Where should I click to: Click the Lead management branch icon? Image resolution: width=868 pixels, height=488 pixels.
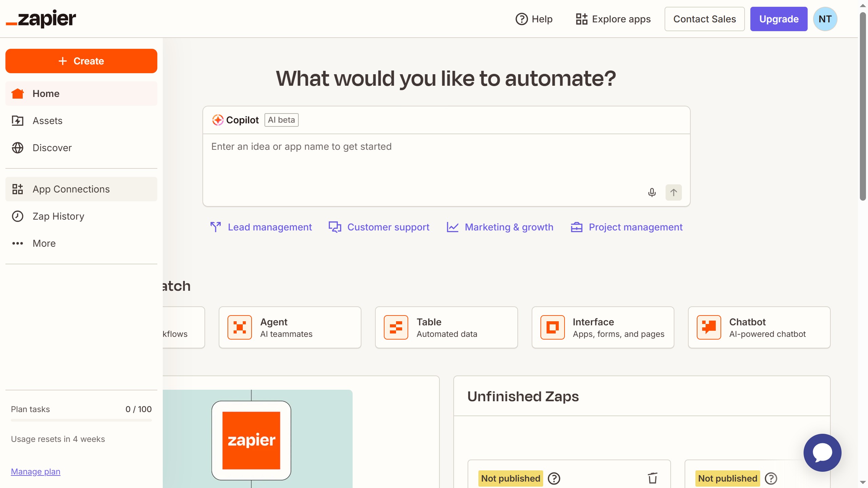point(216,227)
